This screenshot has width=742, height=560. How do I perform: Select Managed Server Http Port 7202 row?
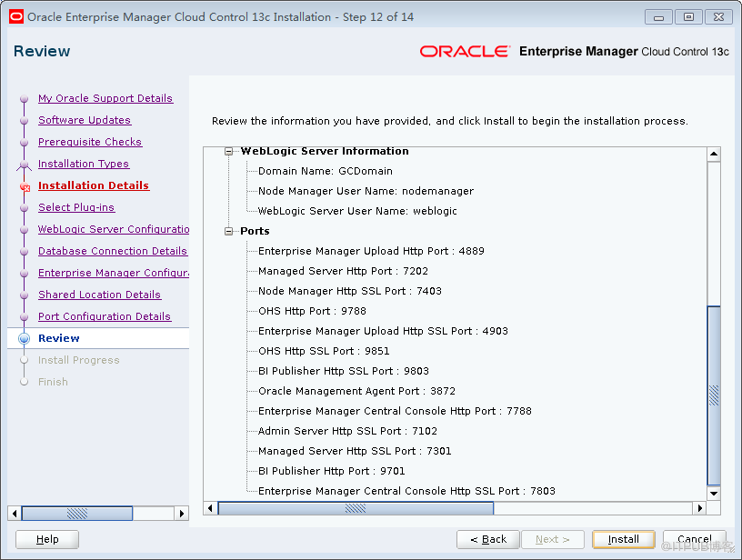coord(343,271)
